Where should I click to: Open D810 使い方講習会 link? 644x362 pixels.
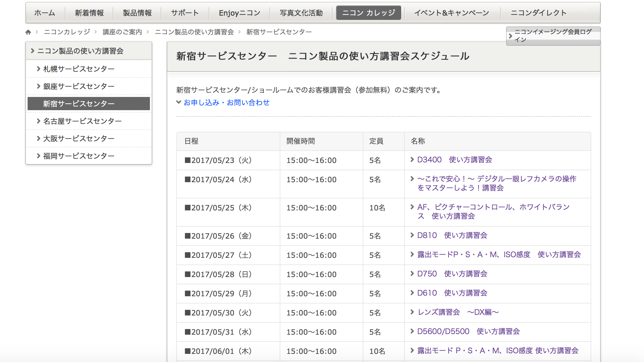452,235
